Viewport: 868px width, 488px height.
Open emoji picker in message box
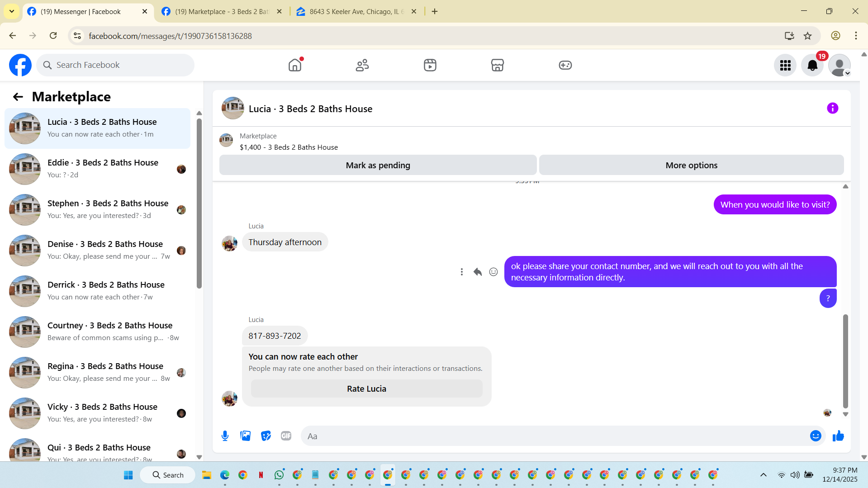click(816, 436)
